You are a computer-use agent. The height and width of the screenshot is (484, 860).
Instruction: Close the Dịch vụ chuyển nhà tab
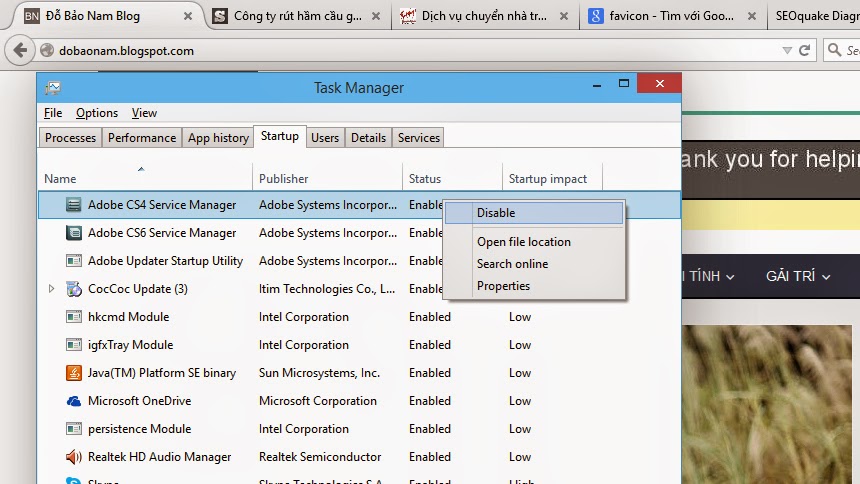(x=564, y=16)
